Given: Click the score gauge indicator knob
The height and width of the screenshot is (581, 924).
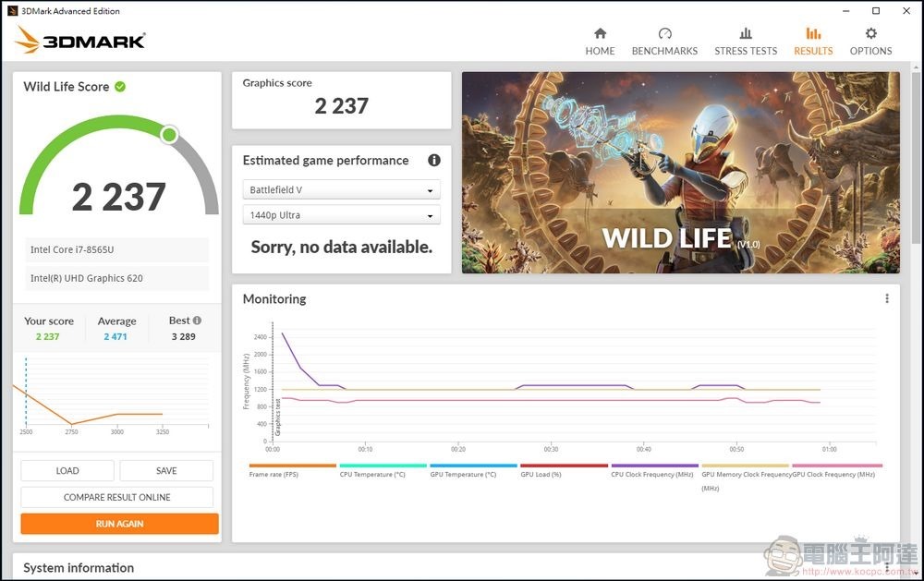Looking at the screenshot, I should [x=169, y=135].
